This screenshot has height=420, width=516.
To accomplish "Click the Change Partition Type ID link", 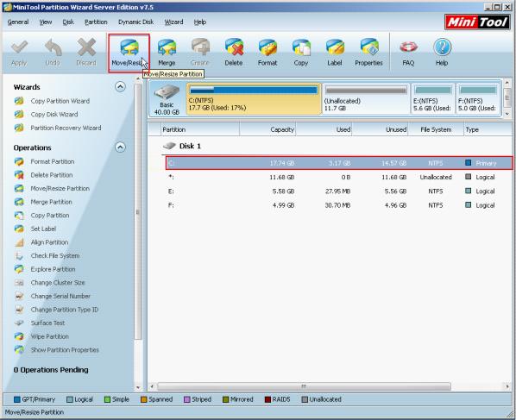I will (64, 310).
